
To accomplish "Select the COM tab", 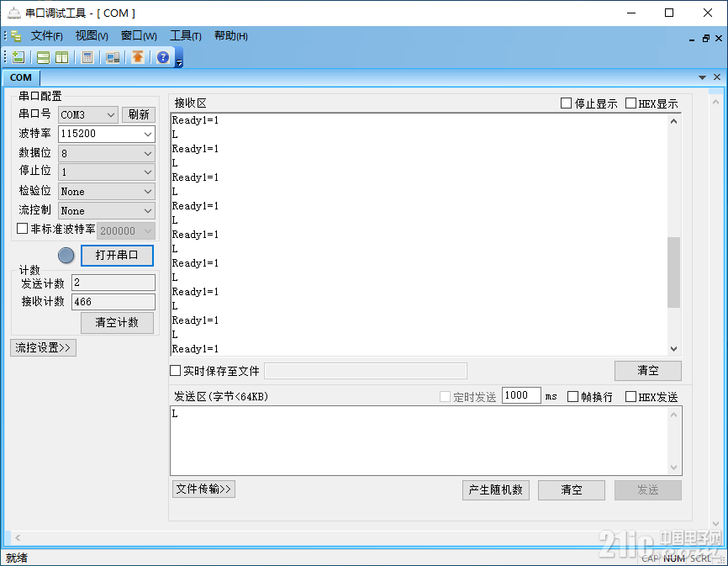I will tap(21, 77).
